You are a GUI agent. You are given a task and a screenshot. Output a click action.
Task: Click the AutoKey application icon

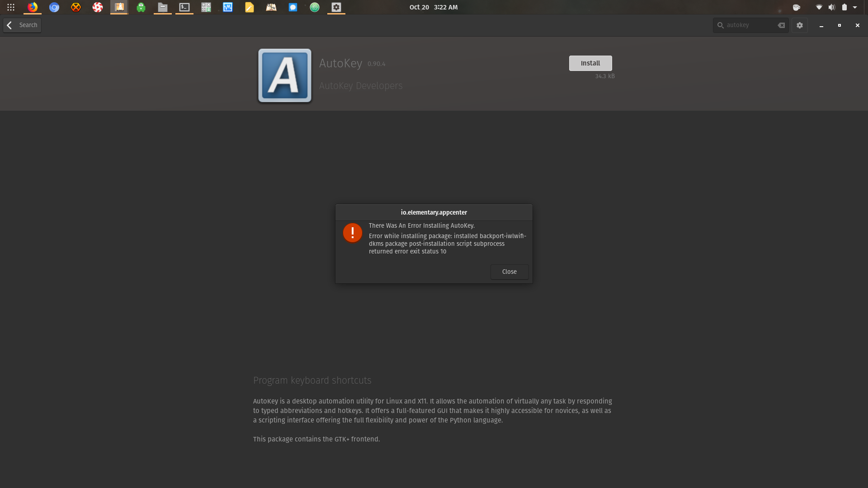point(284,75)
